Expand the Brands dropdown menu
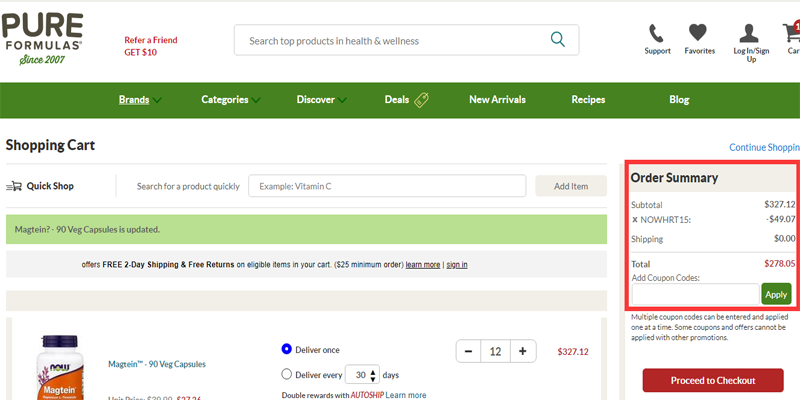This screenshot has height=400, width=800. point(140,100)
